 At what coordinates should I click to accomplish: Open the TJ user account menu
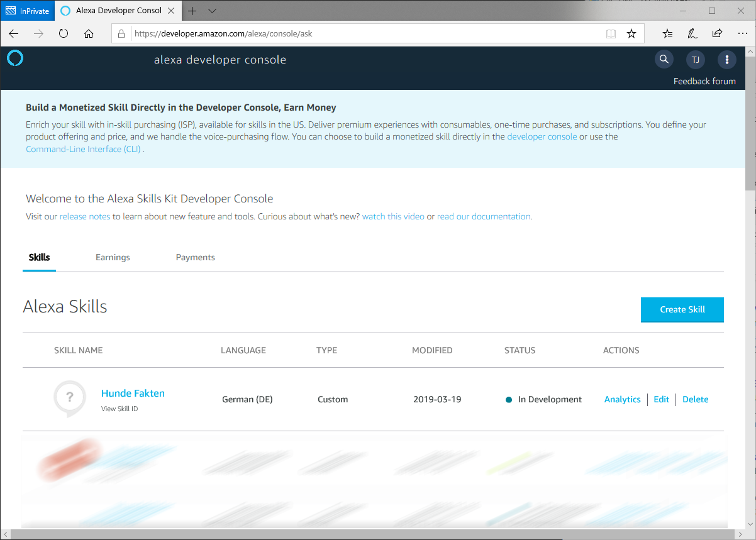(x=695, y=60)
